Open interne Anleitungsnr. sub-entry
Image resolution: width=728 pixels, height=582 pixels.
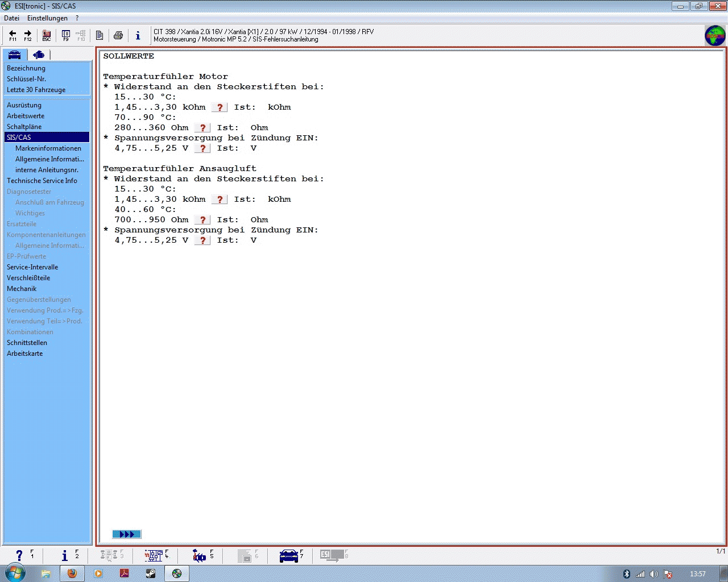click(x=47, y=170)
